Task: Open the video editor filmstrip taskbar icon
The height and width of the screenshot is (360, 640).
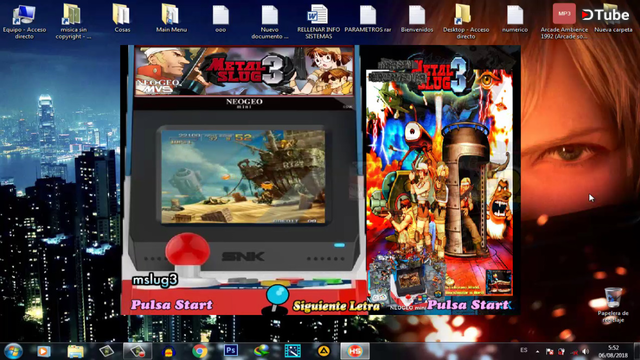Action: (292, 351)
